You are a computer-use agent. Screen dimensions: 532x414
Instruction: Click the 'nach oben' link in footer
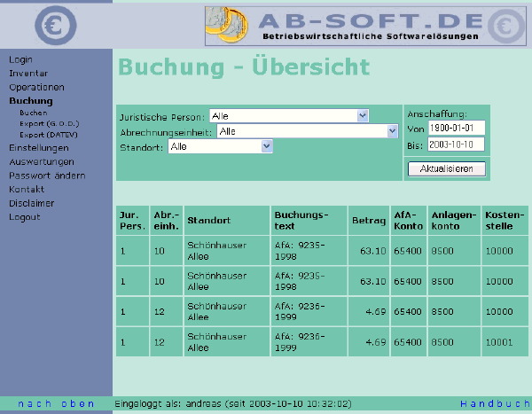[x=56, y=404]
